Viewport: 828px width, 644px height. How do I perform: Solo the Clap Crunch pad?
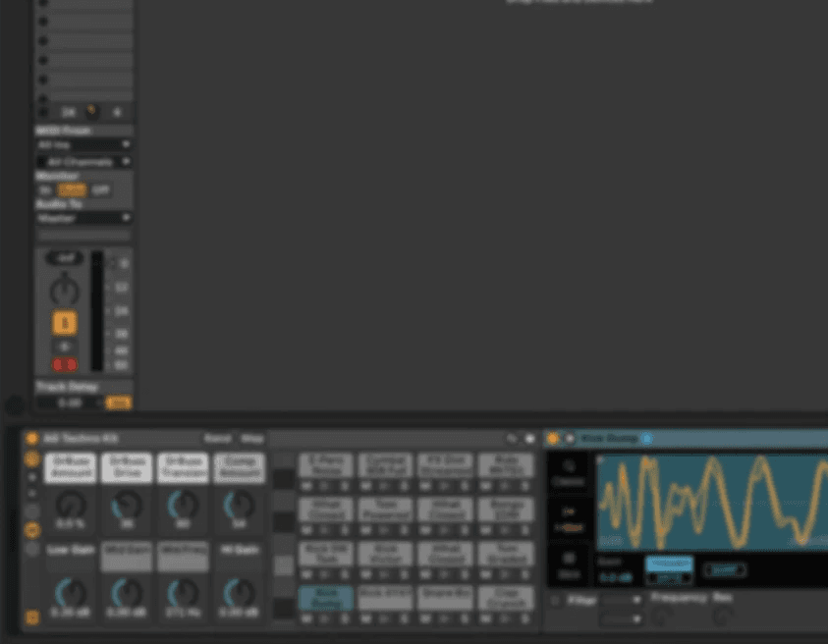(524, 618)
